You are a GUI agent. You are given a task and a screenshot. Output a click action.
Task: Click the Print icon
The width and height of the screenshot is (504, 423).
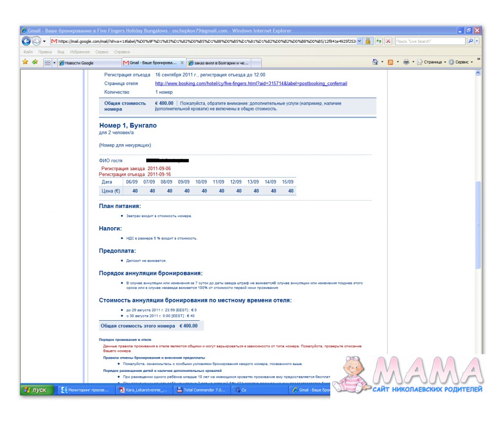point(406,62)
